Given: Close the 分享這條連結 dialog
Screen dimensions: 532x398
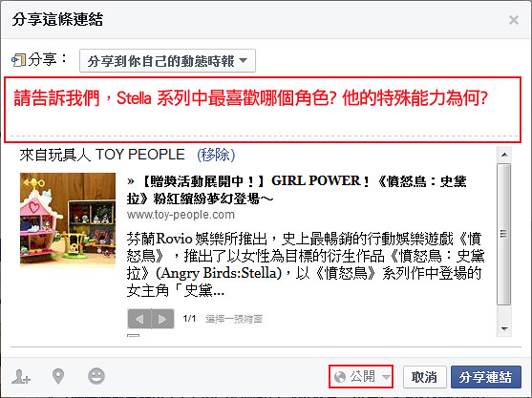Looking at the screenshot, I should pos(514,20).
